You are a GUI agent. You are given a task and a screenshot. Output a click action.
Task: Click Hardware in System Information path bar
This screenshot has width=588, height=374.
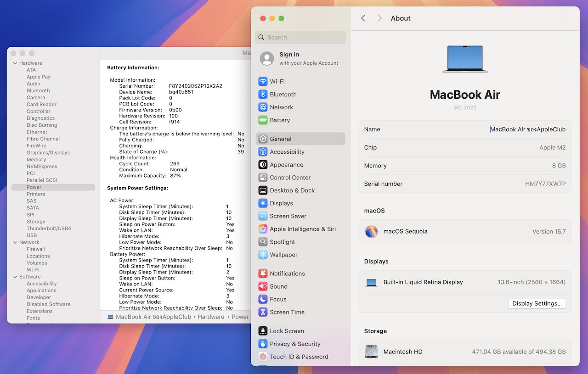click(211, 317)
